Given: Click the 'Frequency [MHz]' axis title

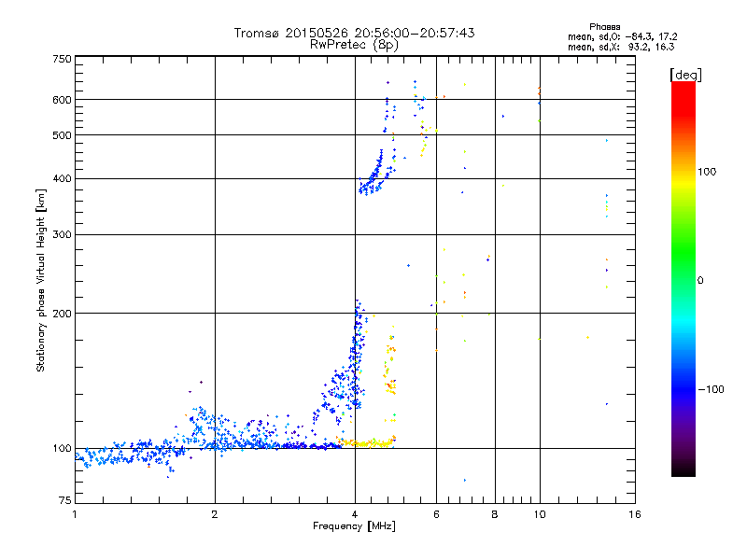Looking at the screenshot, I should (x=354, y=526).
